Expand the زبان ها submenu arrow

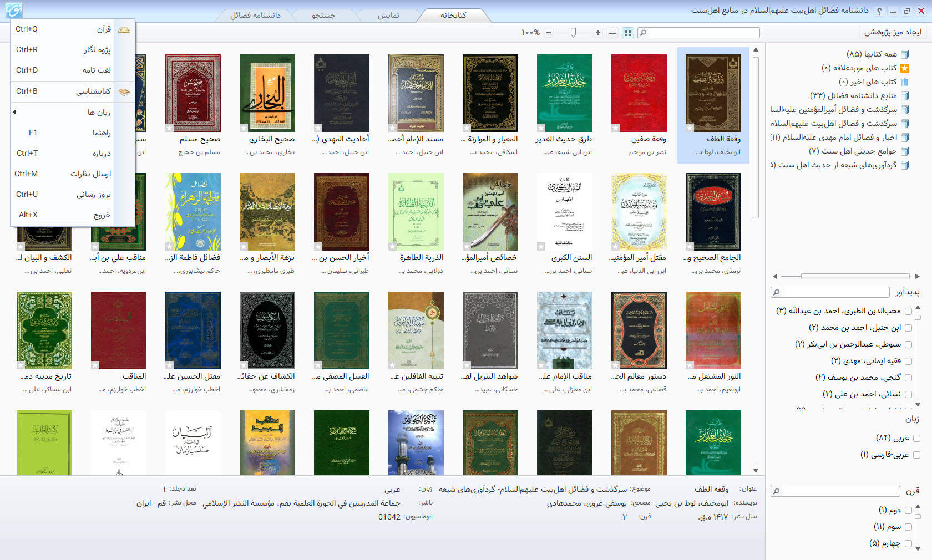(x=14, y=112)
